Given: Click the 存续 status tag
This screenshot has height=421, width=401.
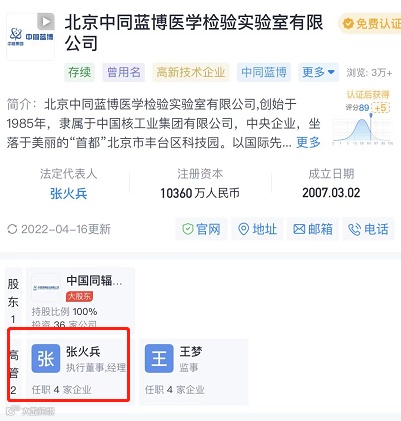Looking at the screenshot, I should pyautogui.click(x=79, y=72).
